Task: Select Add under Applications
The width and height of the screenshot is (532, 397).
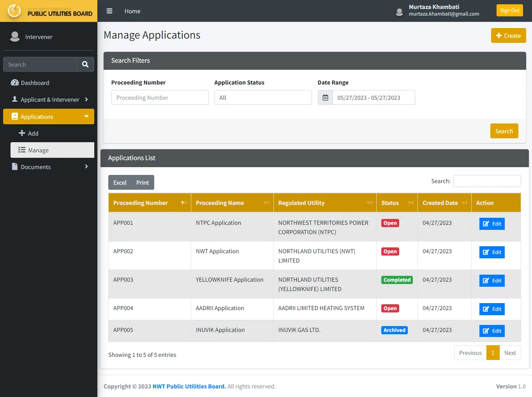Action: click(33, 133)
